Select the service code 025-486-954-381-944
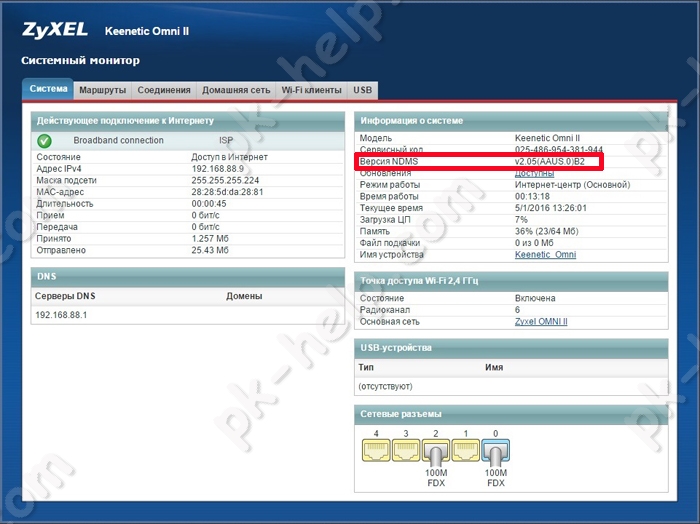 tap(558, 150)
